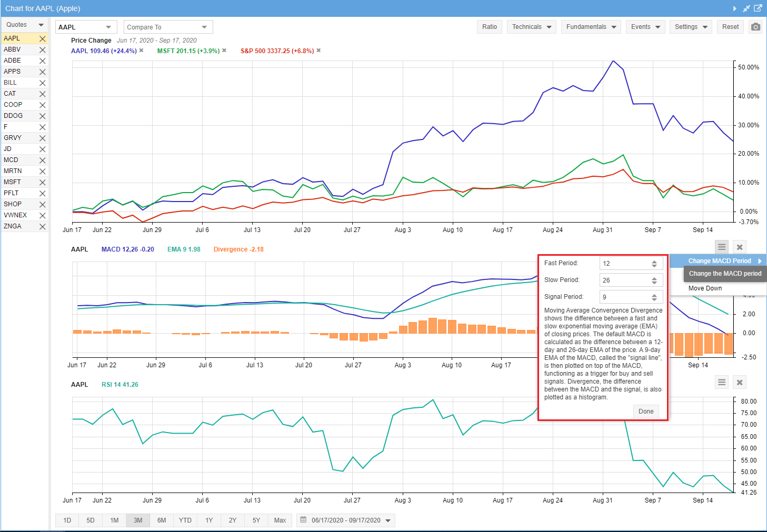767x532 pixels.
Task: Click the Slow Period input field
Action: point(625,280)
